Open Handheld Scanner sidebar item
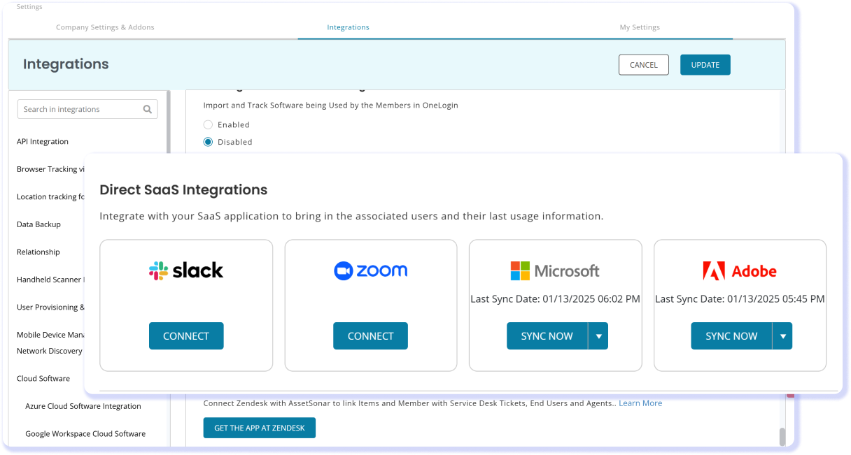The width and height of the screenshot is (851, 455). tap(50, 280)
